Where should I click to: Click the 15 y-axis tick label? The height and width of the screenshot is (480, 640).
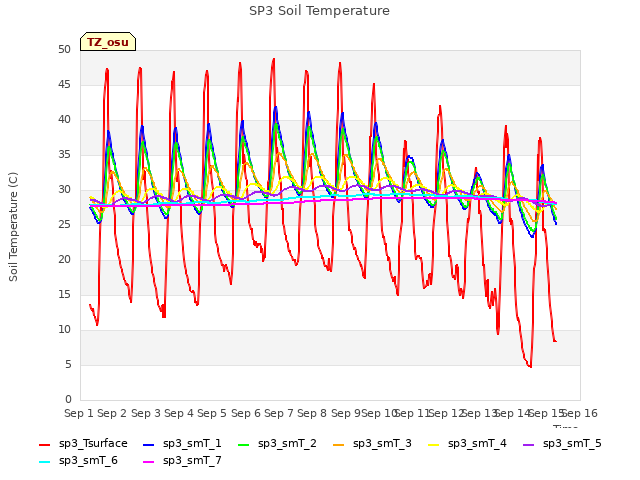coord(64,295)
